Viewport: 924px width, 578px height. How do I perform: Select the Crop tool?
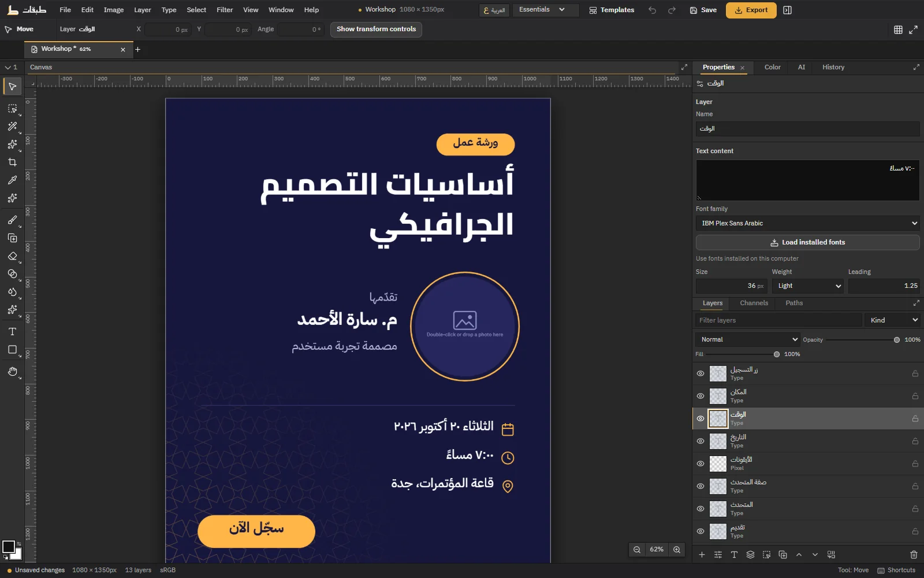(12, 162)
